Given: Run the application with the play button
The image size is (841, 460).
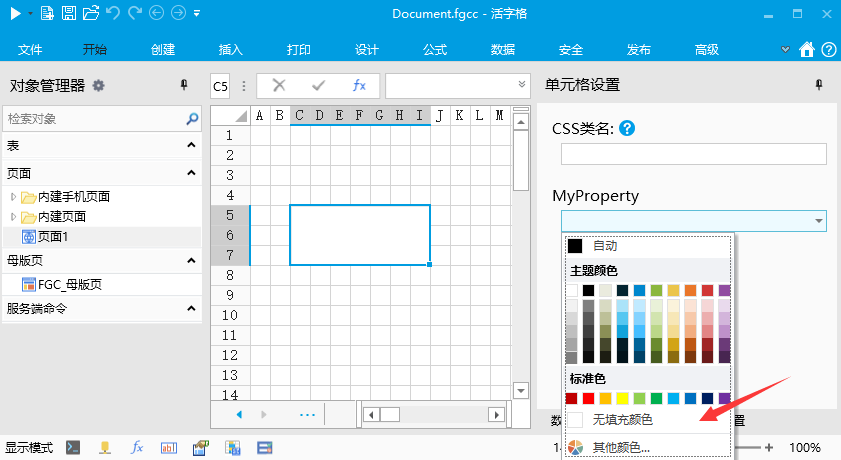Looking at the screenshot, I should [x=15, y=13].
